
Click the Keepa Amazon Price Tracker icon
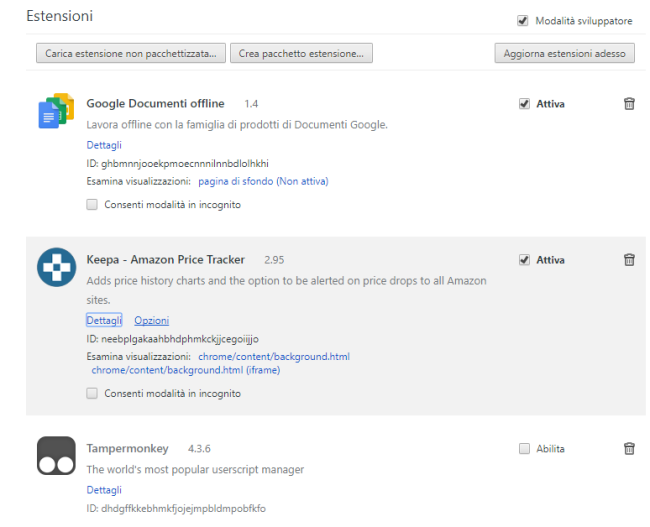56,267
